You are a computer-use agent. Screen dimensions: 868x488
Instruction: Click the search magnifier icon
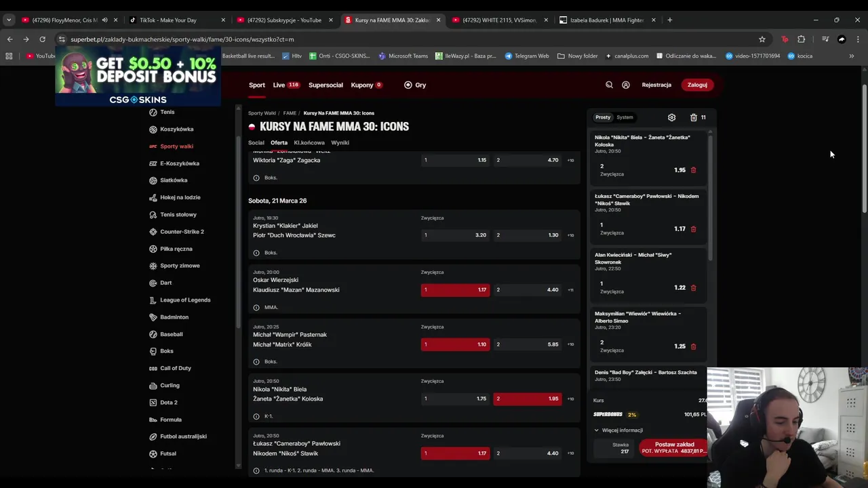point(609,85)
